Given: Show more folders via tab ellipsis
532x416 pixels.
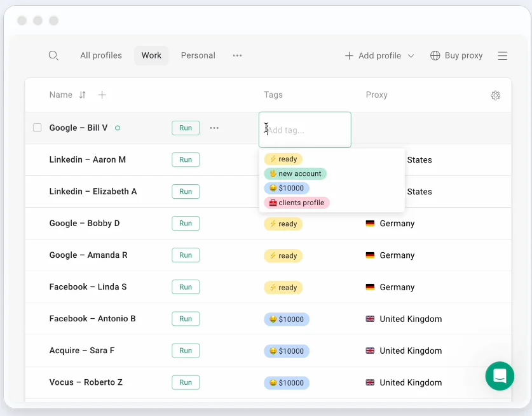Looking at the screenshot, I should click(x=237, y=56).
